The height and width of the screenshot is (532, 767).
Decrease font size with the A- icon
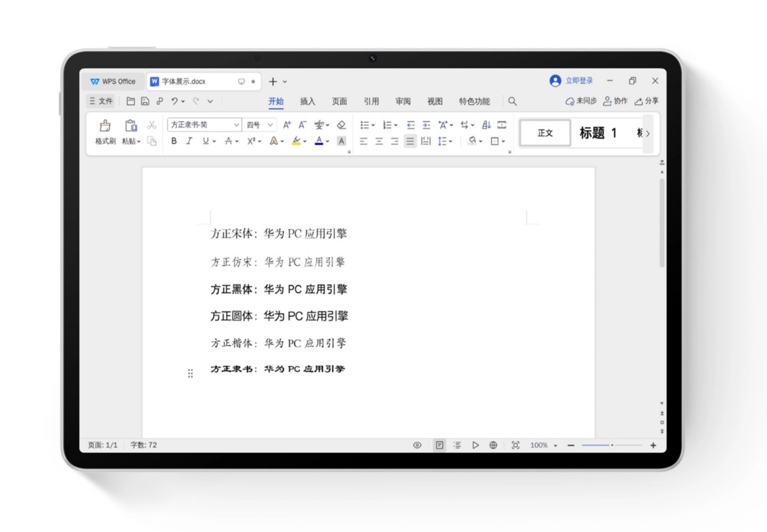pos(303,125)
